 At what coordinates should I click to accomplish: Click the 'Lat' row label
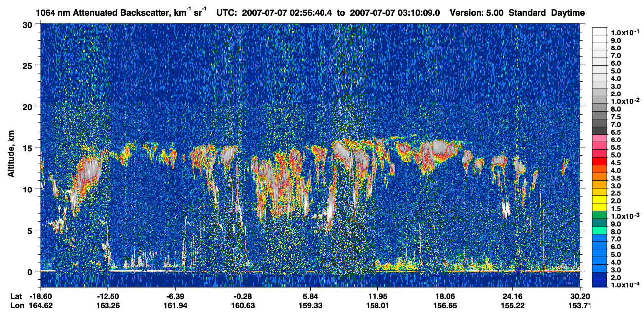point(16,296)
